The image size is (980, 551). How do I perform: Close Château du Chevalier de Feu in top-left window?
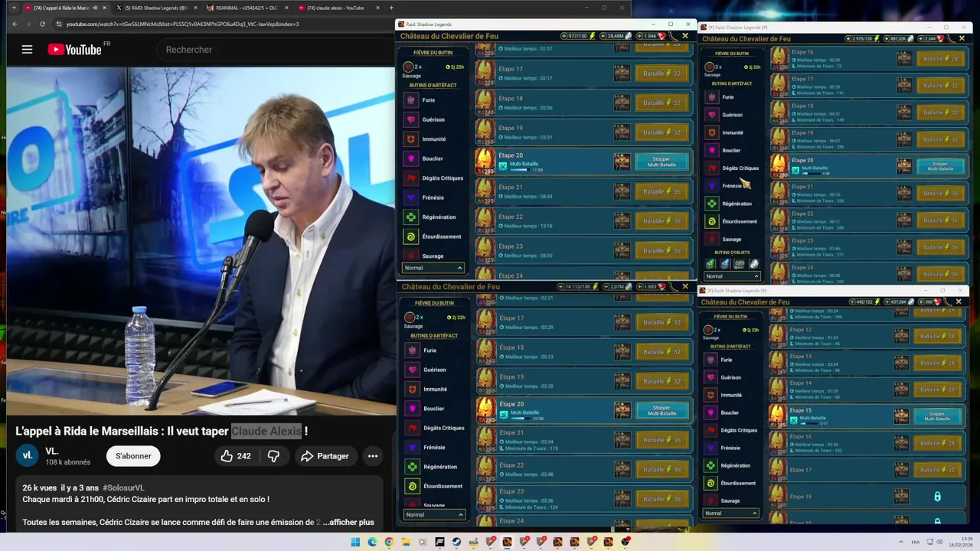[x=685, y=36]
